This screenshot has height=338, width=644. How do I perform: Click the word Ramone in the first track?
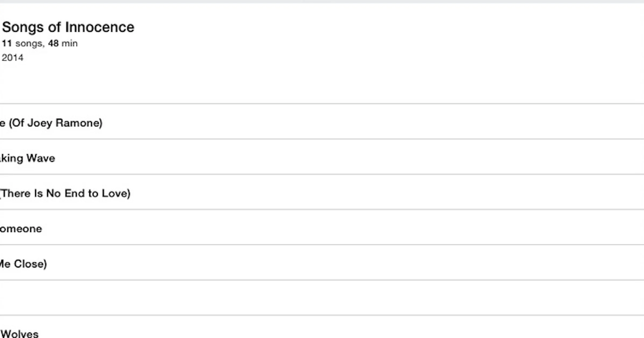click(79, 123)
